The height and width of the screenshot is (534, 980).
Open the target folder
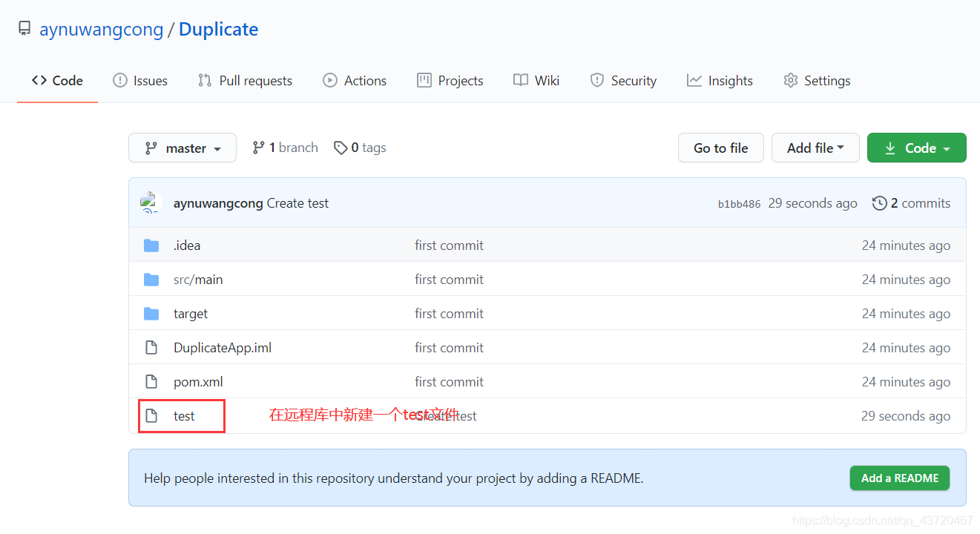tap(191, 313)
